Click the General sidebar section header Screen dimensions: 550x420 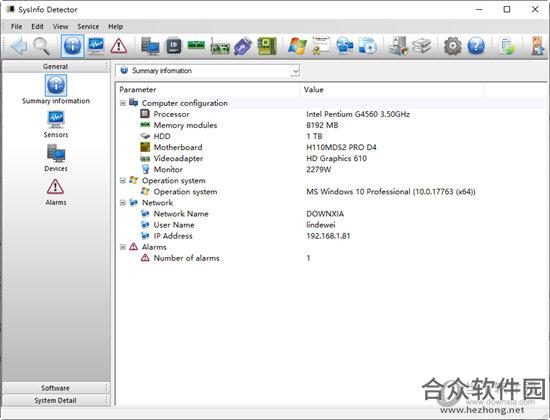[x=56, y=66]
